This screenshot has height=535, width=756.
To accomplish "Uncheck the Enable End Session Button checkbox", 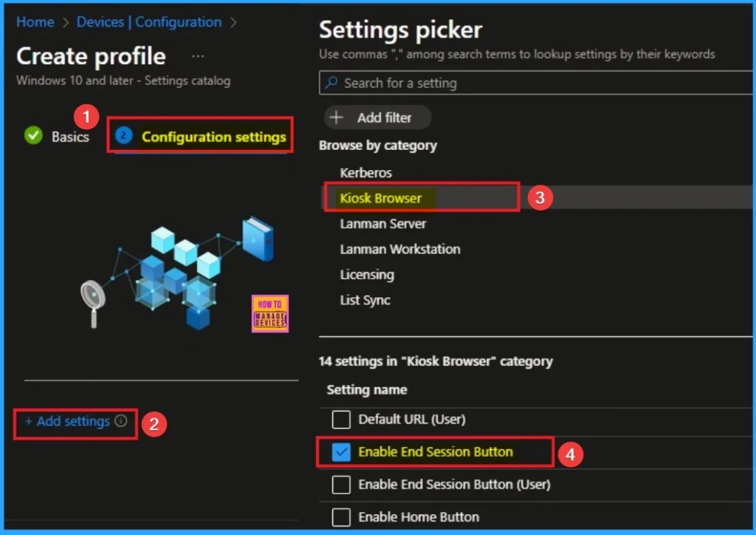I will (x=340, y=452).
